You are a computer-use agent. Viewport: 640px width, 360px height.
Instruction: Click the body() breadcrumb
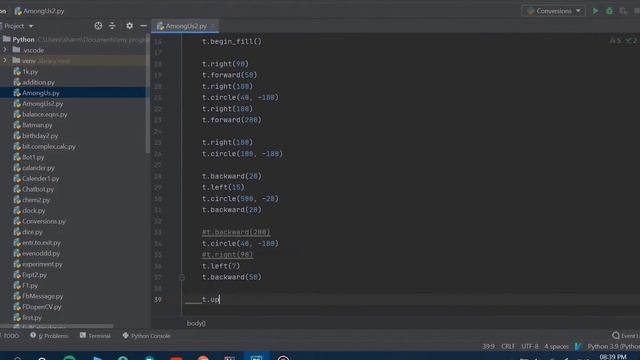point(196,323)
